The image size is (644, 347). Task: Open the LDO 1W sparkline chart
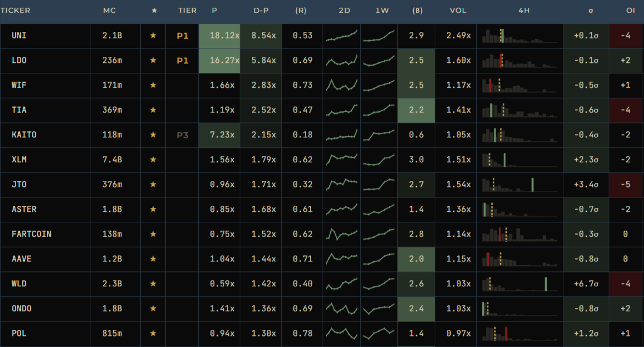(x=379, y=61)
